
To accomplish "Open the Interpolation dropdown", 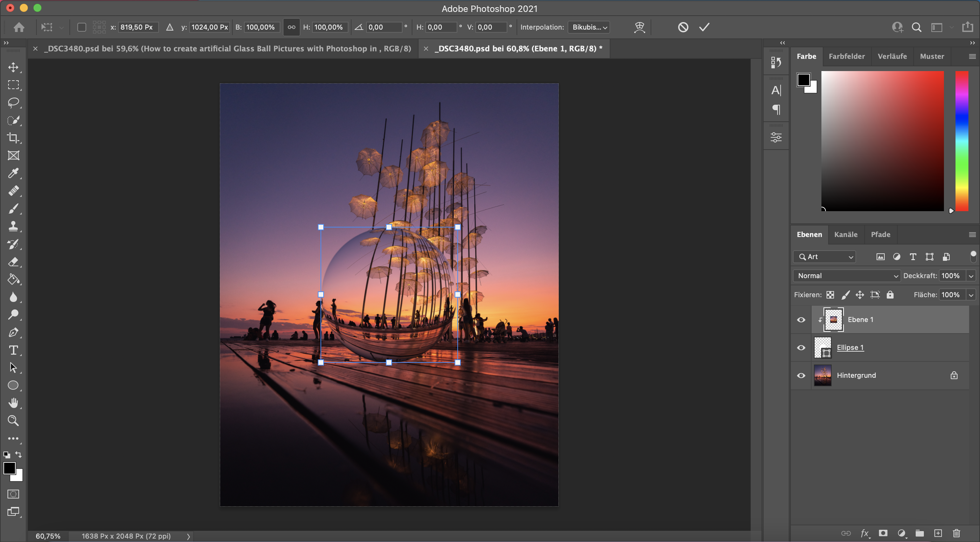I will 589,27.
